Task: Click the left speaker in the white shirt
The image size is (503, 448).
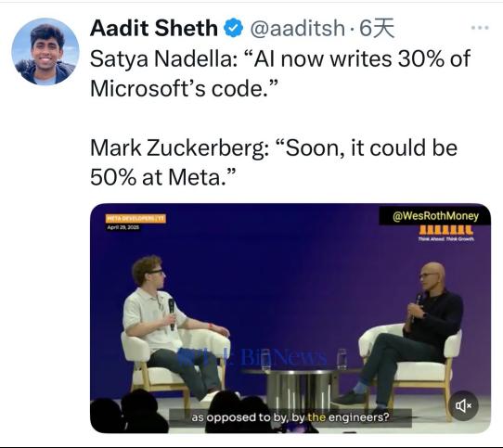Action: (167, 324)
